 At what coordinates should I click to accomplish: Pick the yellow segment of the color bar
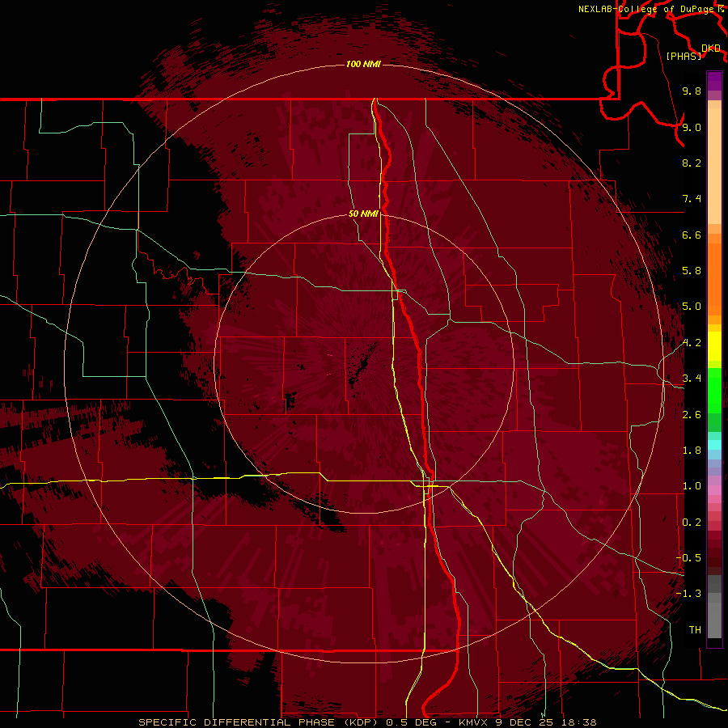click(x=714, y=346)
